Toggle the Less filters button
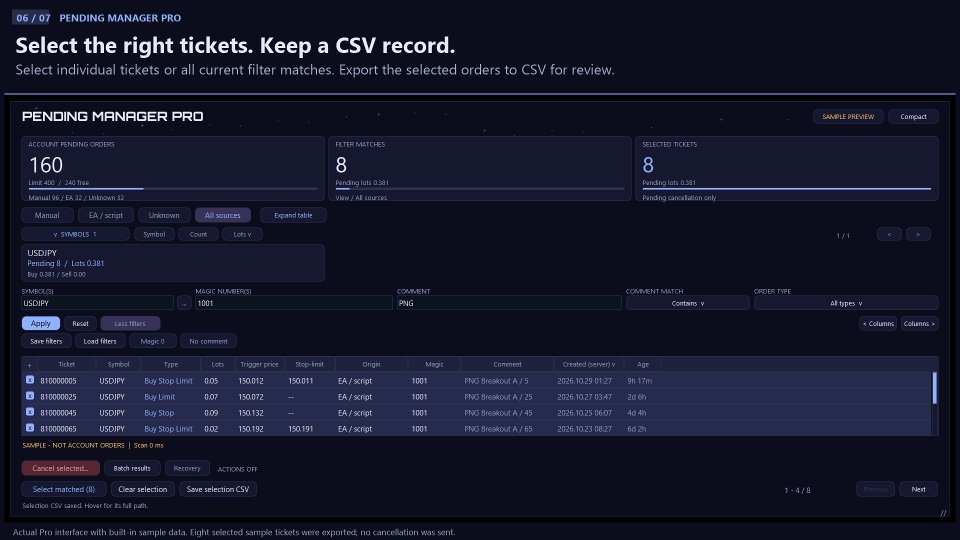Screen dimensions: 960x540 (x=130, y=323)
